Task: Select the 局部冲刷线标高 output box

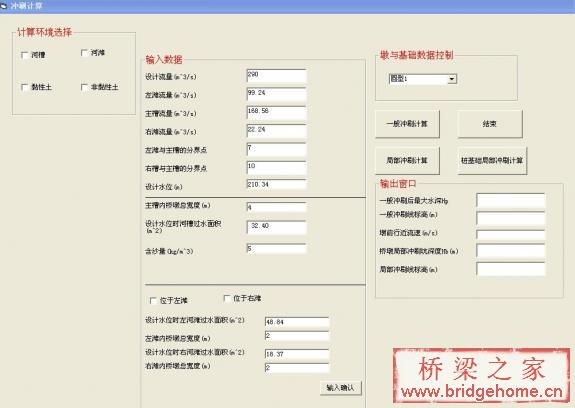Action: [x=511, y=269]
